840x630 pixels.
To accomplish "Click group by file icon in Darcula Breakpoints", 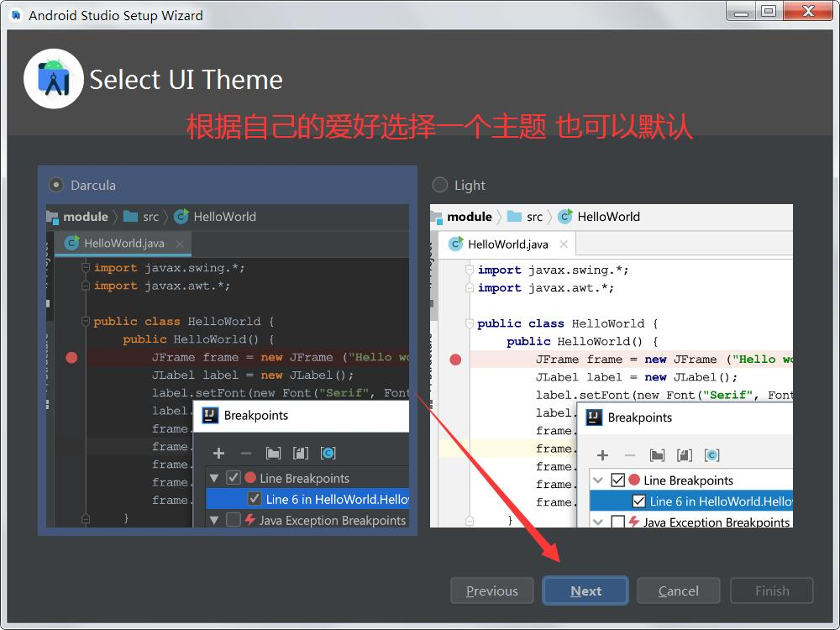I will coord(301,454).
